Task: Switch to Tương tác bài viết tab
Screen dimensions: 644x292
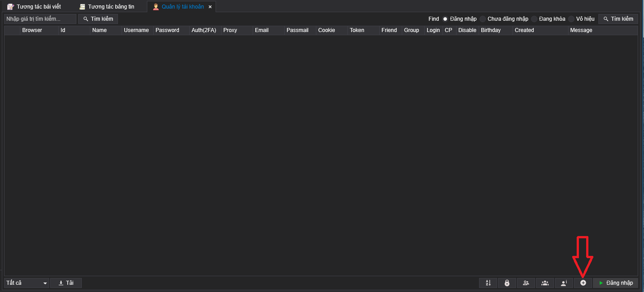Action: [34, 7]
